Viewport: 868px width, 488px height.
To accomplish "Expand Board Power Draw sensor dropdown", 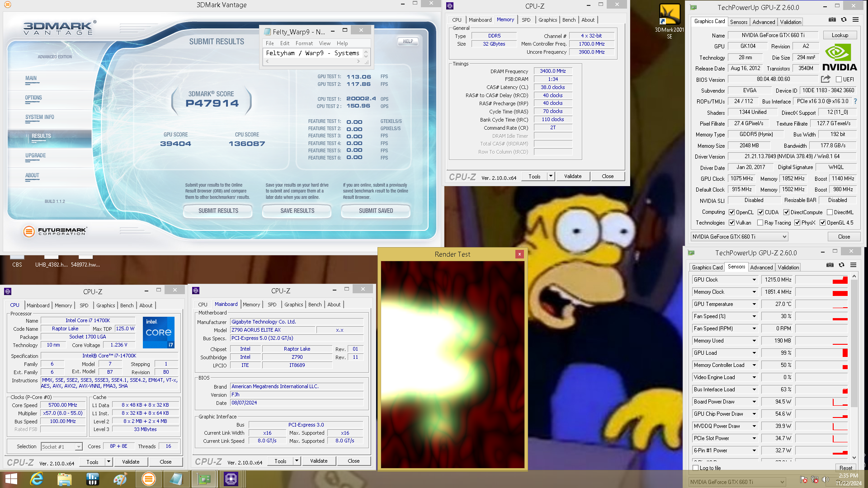I will (754, 402).
